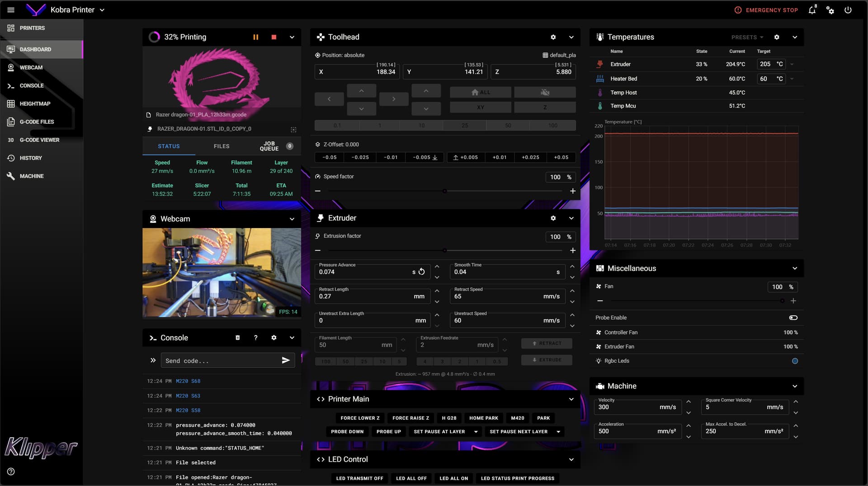Open Console settings gear
The width and height of the screenshot is (868, 486).
point(274,338)
